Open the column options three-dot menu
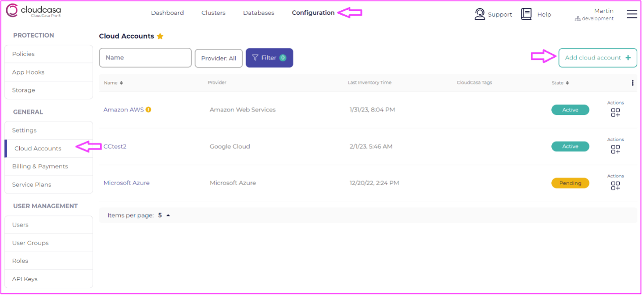Viewport: 644px width, 295px height. click(632, 83)
